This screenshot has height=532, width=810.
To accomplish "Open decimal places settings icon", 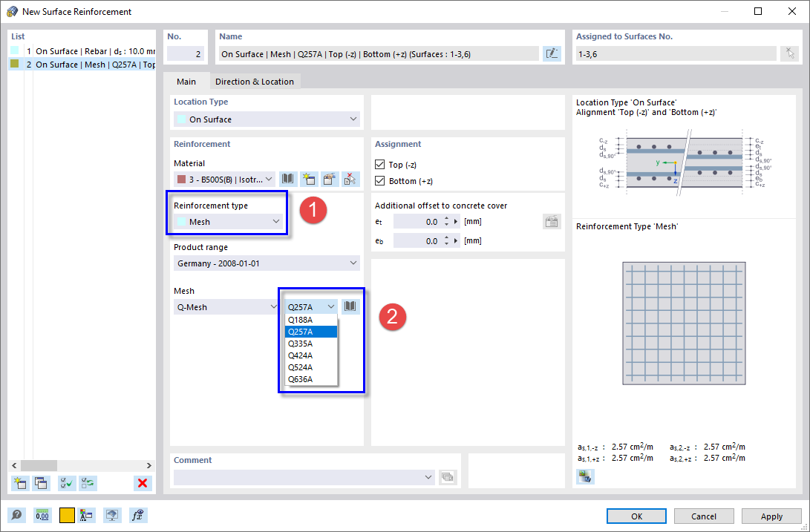I will click(42, 515).
